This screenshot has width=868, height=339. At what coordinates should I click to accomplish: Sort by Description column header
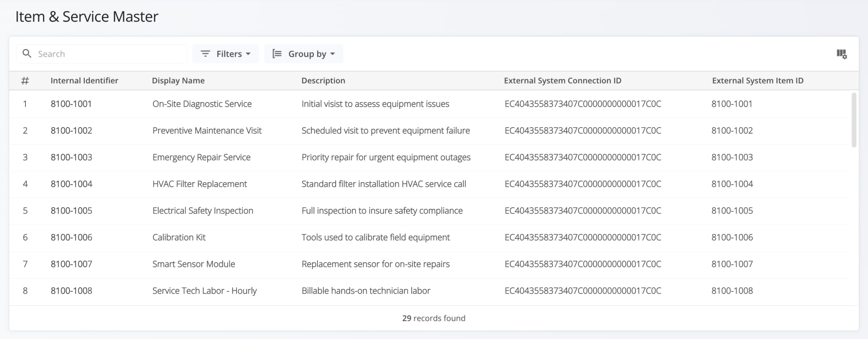[x=323, y=81]
